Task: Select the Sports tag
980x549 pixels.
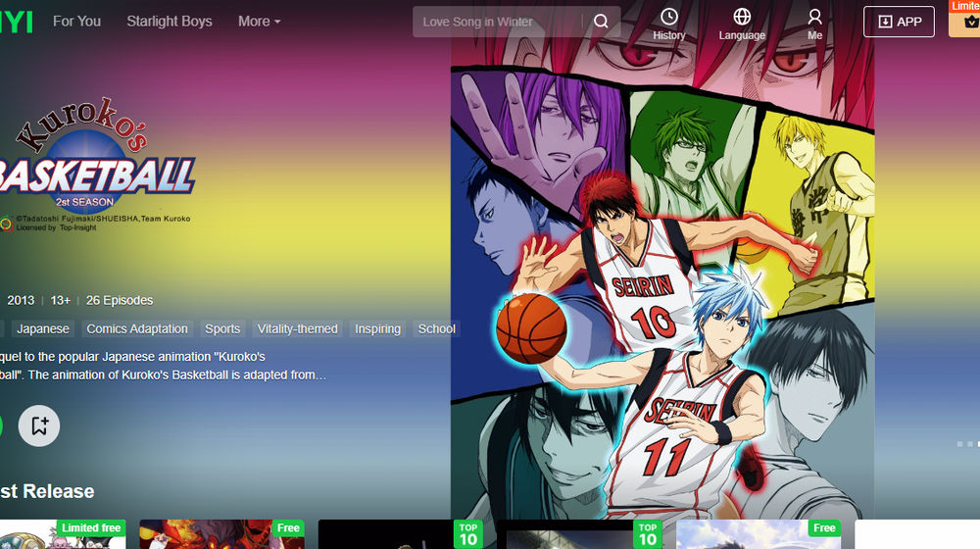Action: point(222,328)
